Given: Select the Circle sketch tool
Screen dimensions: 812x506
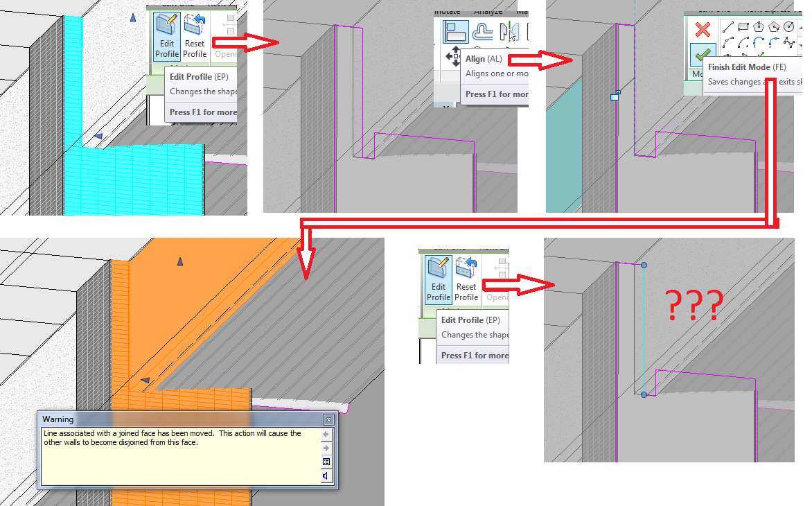Looking at the screenshot, I should (788, 26).
